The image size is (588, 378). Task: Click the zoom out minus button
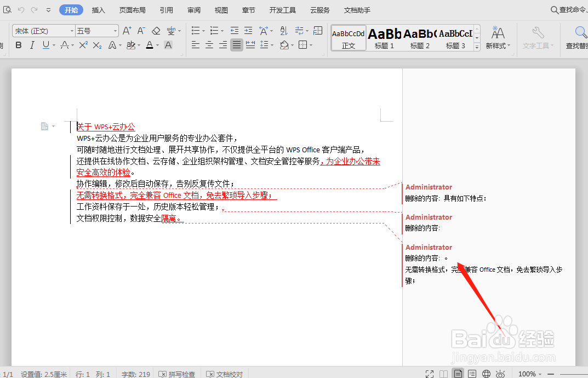(551, 374)
